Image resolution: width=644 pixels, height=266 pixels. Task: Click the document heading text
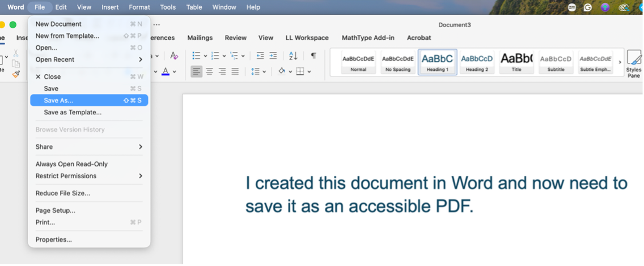[437, 195]
